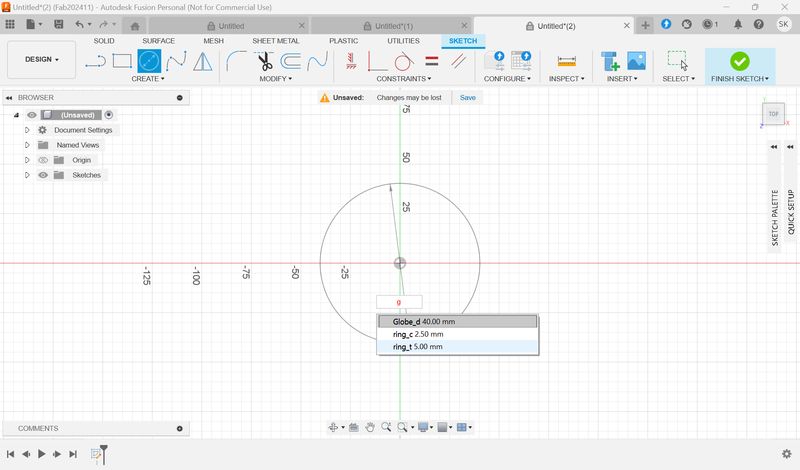800x470 pixels.
Task: Select the Measure tool in Inspect
Action: pyautogui.click(x=566, y=61)
